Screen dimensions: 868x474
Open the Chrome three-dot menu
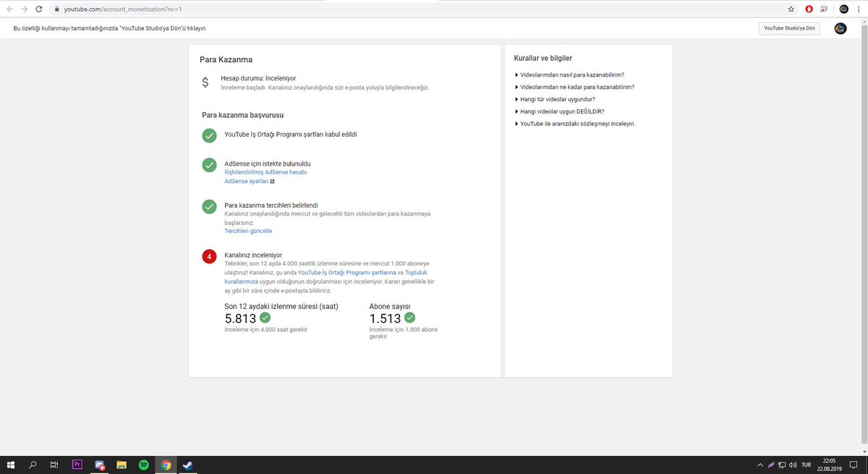pos(859,9)
